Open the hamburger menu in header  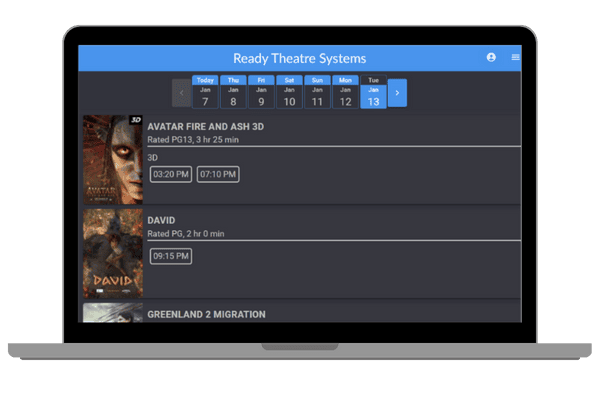coord(515,58)
